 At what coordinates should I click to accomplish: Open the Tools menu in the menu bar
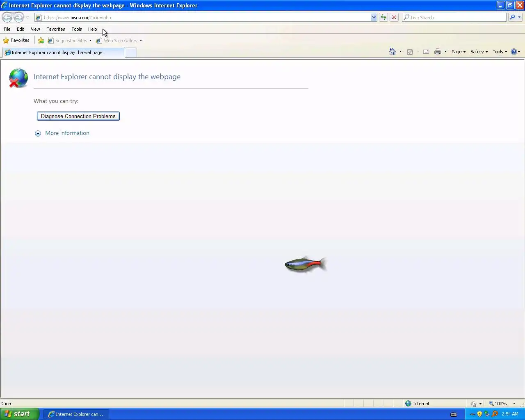pyautogui.click(x=76, y=29)
